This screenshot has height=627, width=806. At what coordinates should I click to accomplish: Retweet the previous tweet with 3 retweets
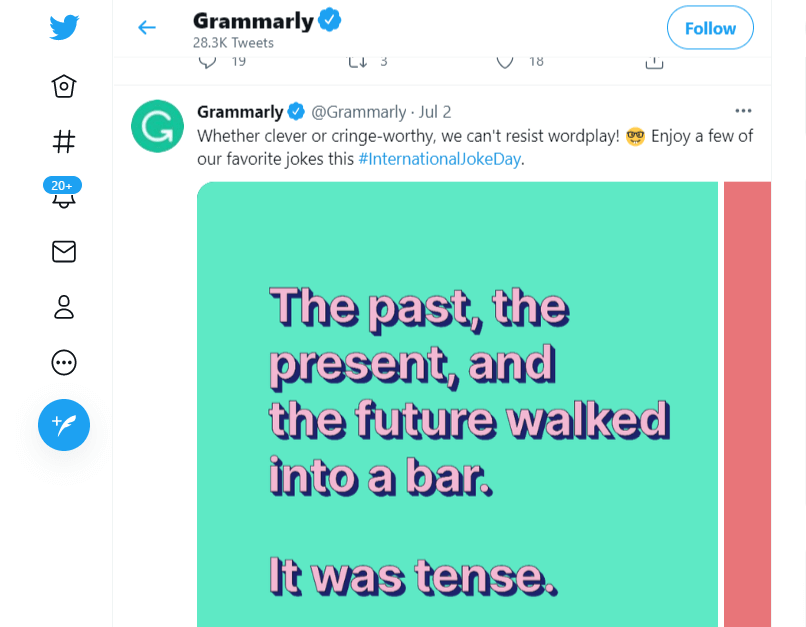point(357,62)
